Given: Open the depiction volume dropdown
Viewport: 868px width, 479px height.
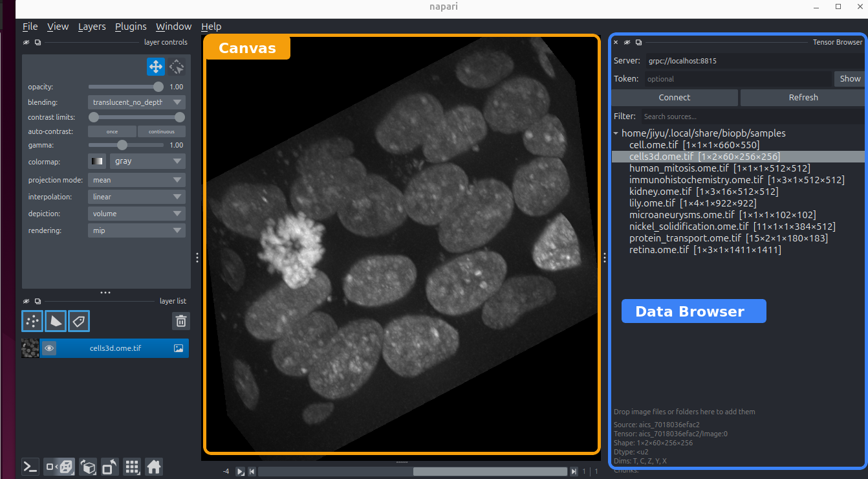Looking at the screenshot, I should click(136, 214).
